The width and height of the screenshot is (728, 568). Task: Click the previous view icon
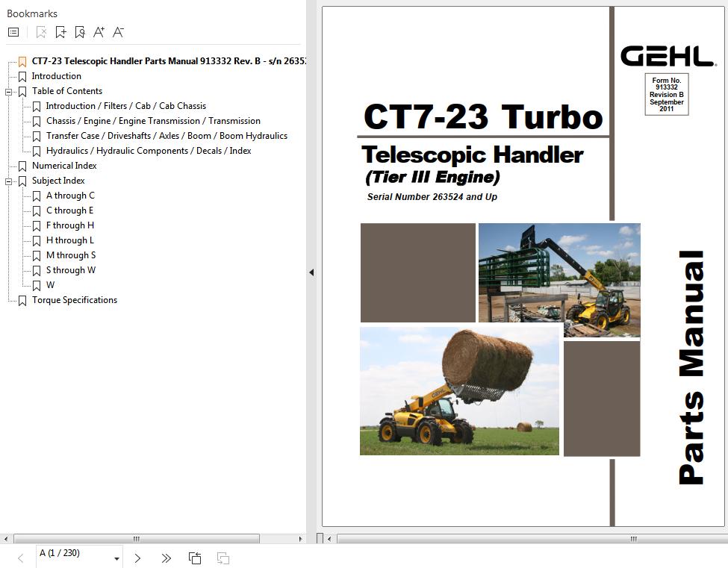point(195,558)
